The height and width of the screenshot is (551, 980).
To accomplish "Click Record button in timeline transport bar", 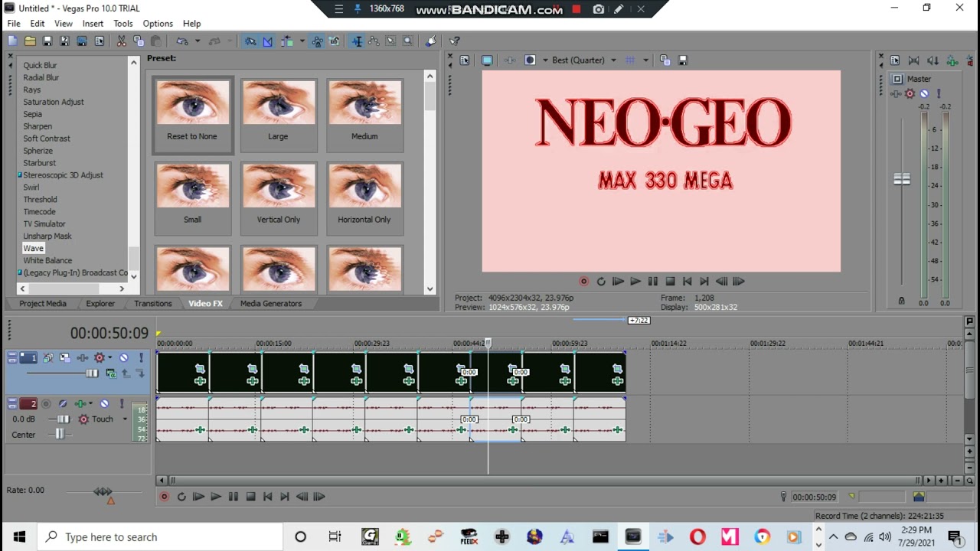I will [x=164, y=497].
